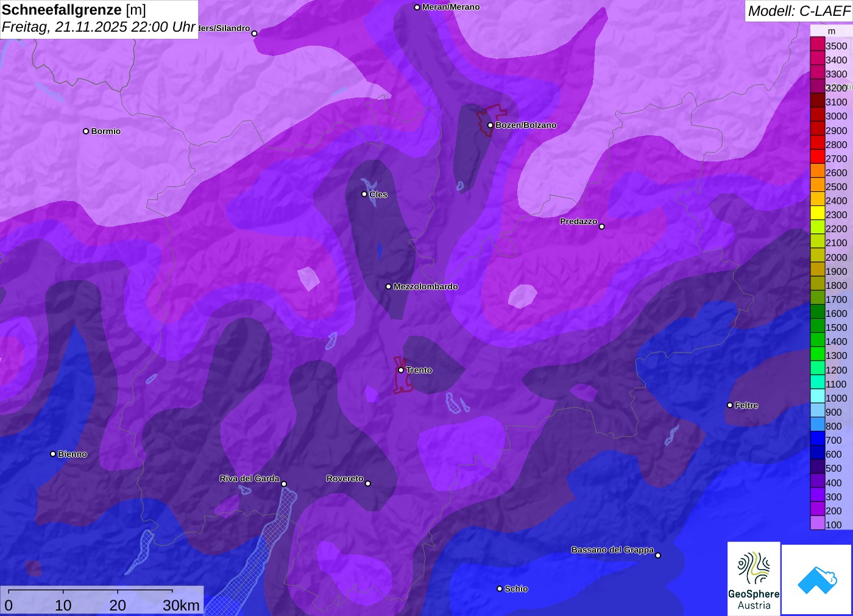Click the Bozen/Bolzano city marker
Image resolution: width=853 pixels, height=616 pixels.
click(x=490, y=125)
